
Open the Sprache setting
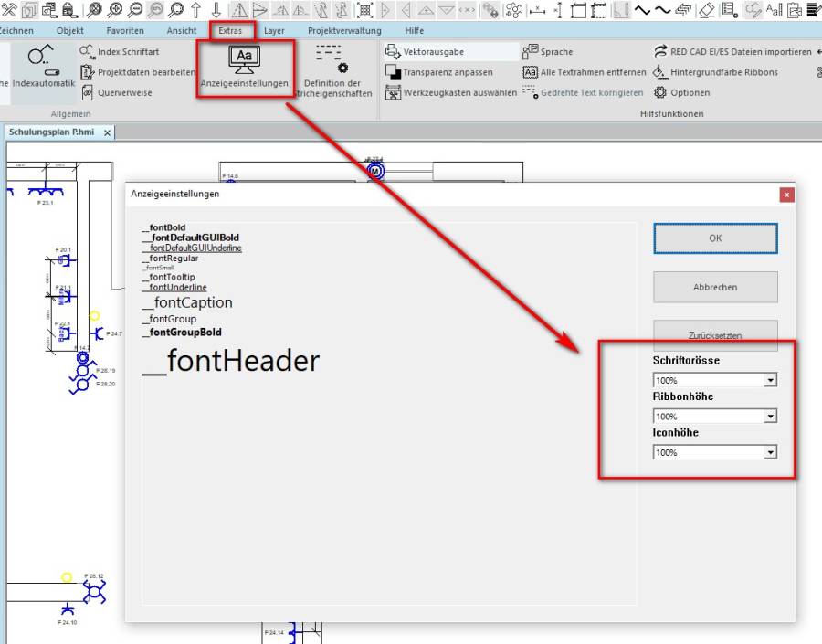[x=531, y=52]
